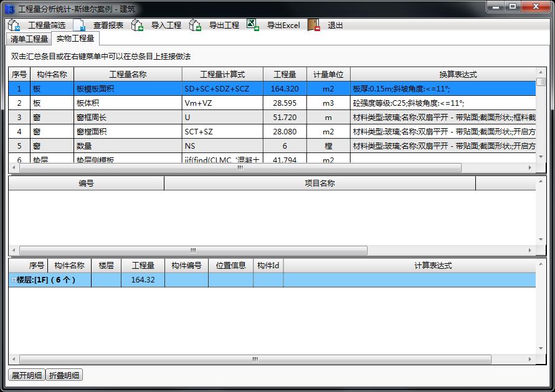
Task: Click formula cell NS
Action: click(x=222, y=146)
